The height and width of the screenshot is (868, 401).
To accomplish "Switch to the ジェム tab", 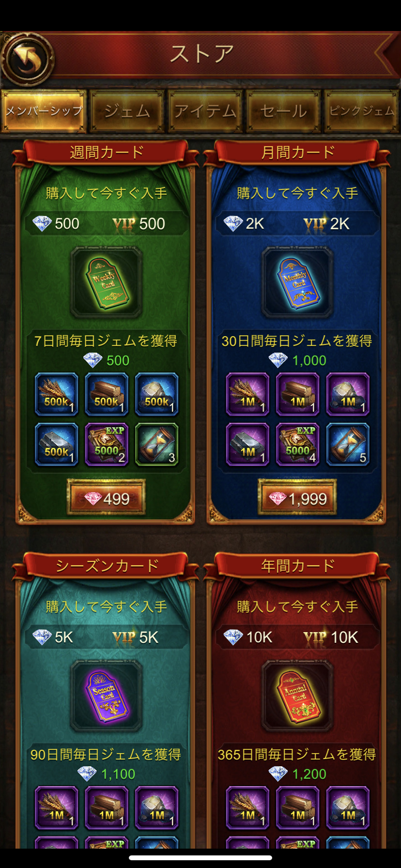I will pyautogui.click(x=127, y=111).
